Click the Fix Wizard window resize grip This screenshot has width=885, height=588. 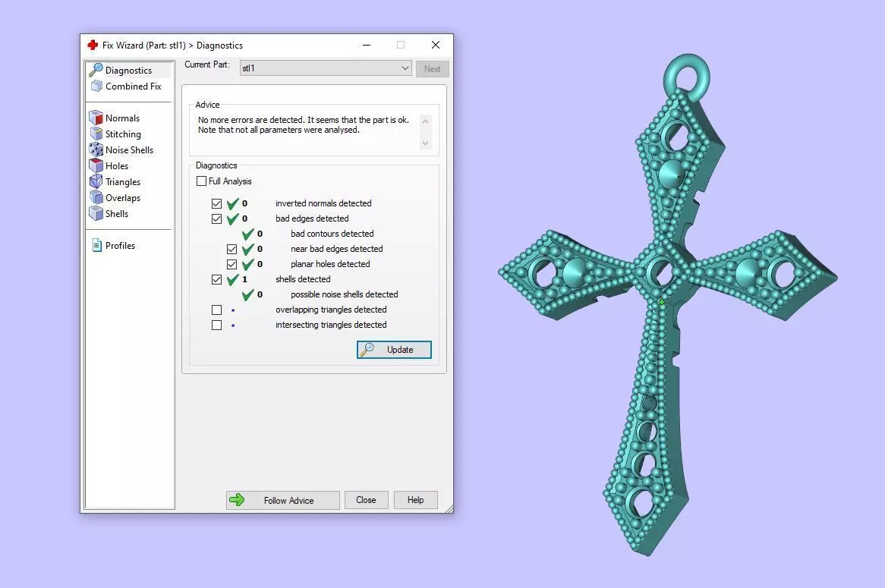click(449, 509)
